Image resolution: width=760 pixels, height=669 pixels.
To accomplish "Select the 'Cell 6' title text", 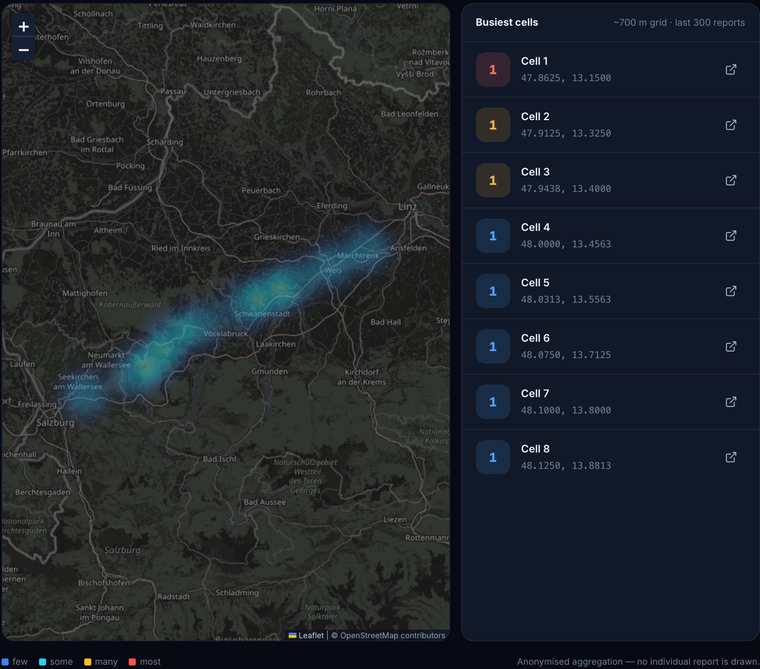I will pyautogui.click(x=535, y=338).
